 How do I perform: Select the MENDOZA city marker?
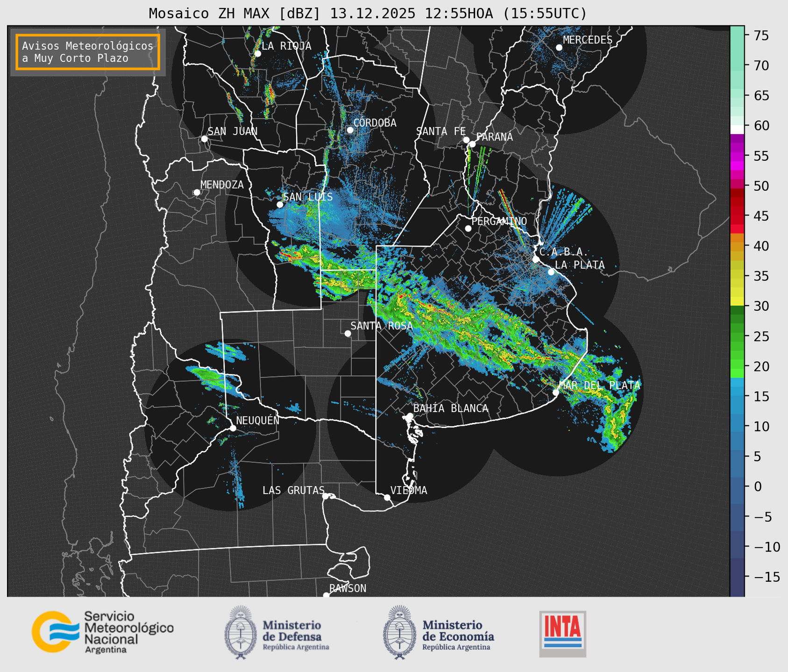click(x=197, y=193)
